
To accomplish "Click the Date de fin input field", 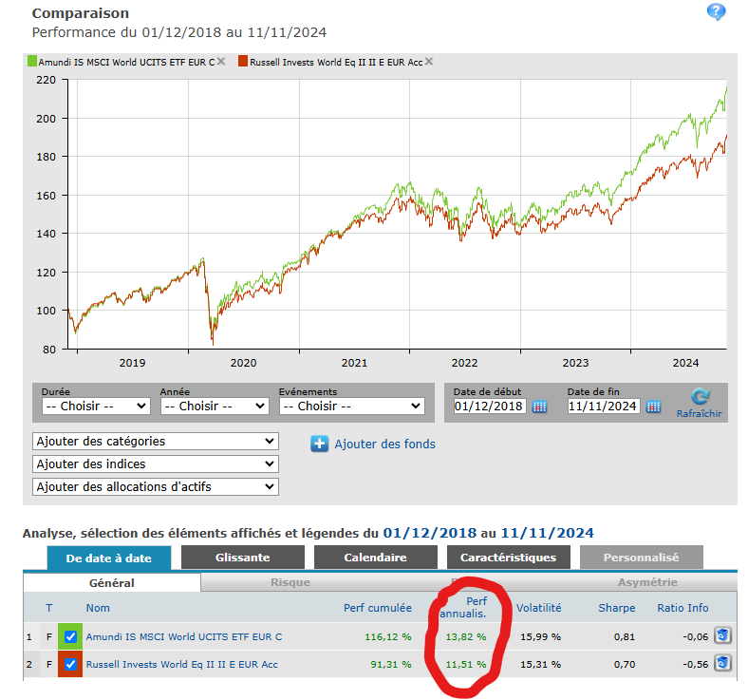I will pyautogui.click(x=604, y=407).
